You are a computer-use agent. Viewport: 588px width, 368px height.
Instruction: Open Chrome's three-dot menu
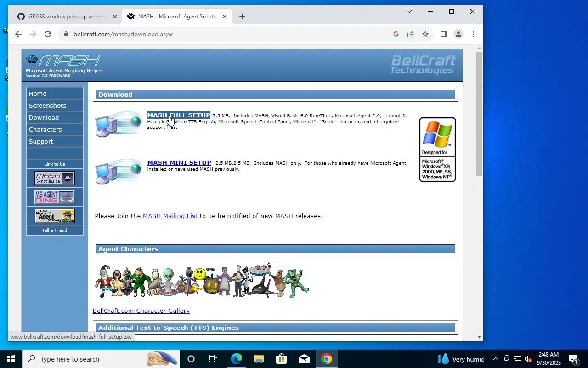(x=473, y=34)
